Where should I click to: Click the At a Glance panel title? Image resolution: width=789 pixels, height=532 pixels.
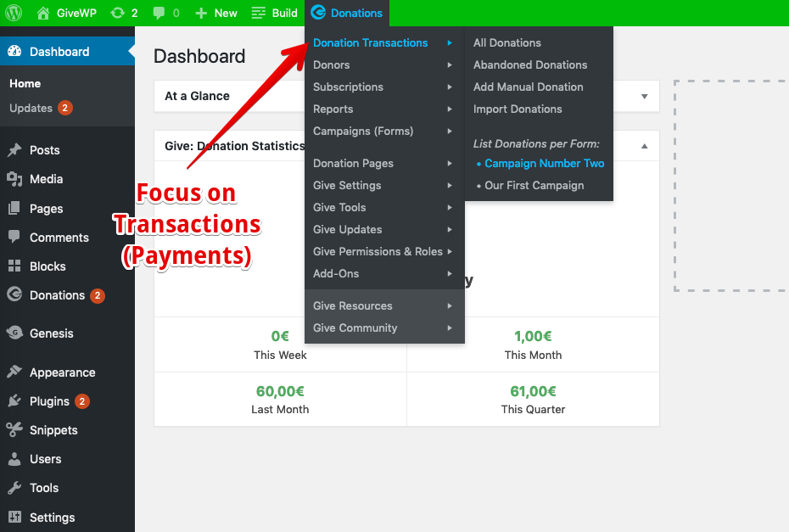pos(197,96)
